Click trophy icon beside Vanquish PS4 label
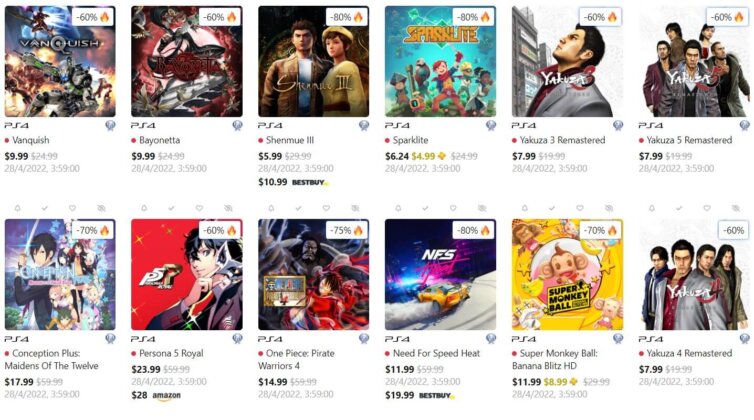The image size is (754, 420). (x=110, y=126)
